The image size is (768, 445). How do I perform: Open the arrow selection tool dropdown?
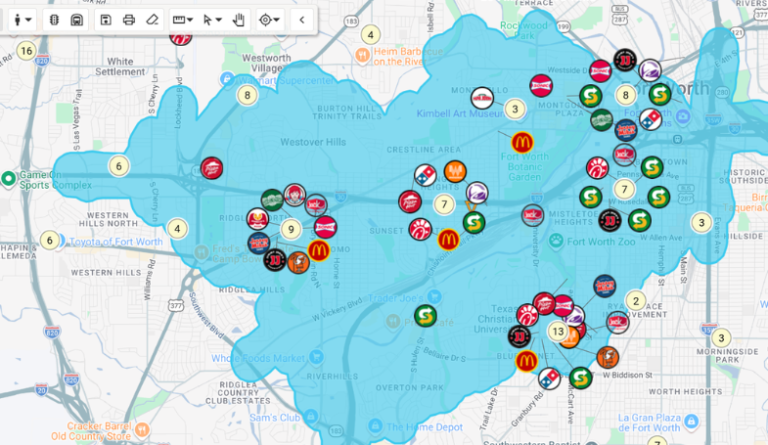212,20
